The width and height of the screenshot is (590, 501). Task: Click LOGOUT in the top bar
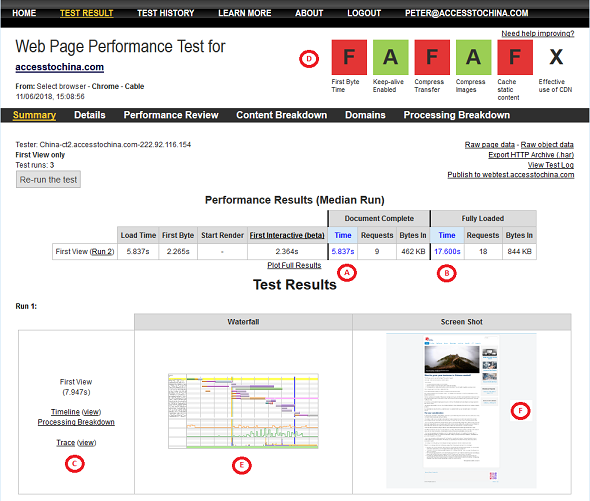pos(364,13)
